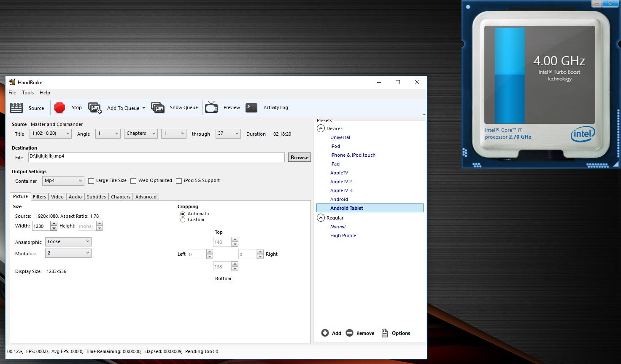Open the Tools menu

pyautogui.click(x=28, y=93)
